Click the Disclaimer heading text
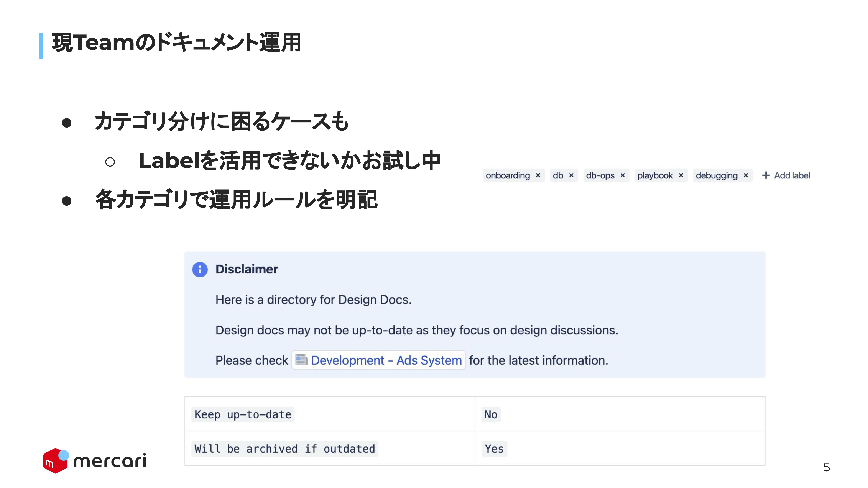 [x=247, y=269]
